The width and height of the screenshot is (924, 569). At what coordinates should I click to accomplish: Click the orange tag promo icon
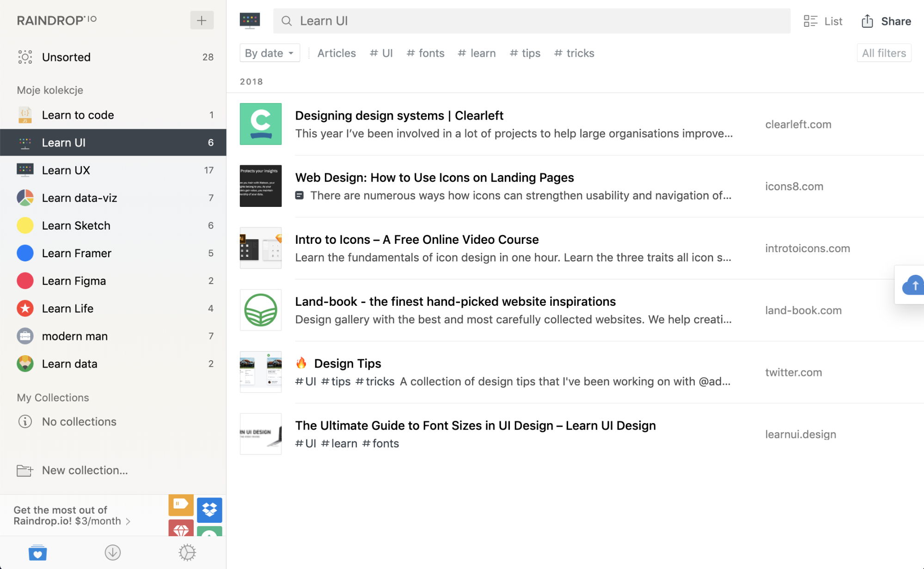point(181,504)
